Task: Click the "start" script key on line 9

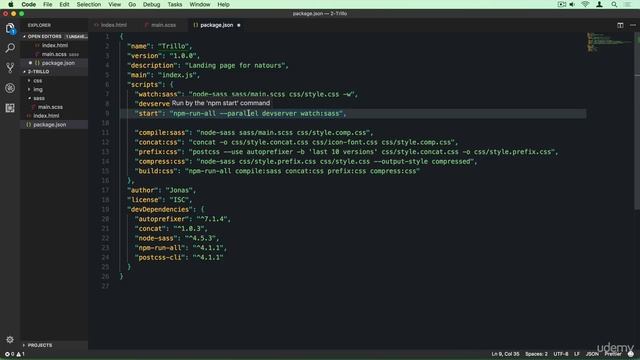Action: 148,113
